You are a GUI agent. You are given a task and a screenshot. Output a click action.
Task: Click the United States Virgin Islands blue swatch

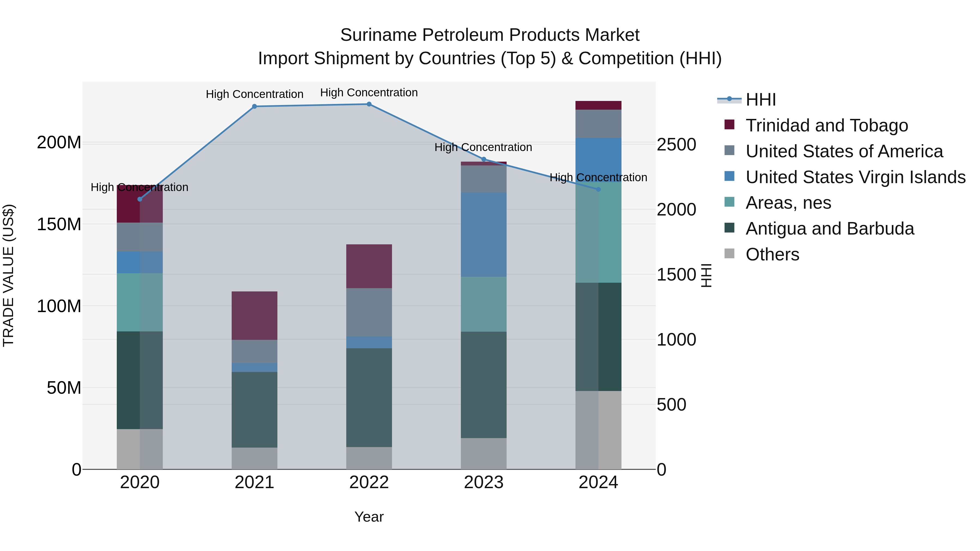point(729,176)
